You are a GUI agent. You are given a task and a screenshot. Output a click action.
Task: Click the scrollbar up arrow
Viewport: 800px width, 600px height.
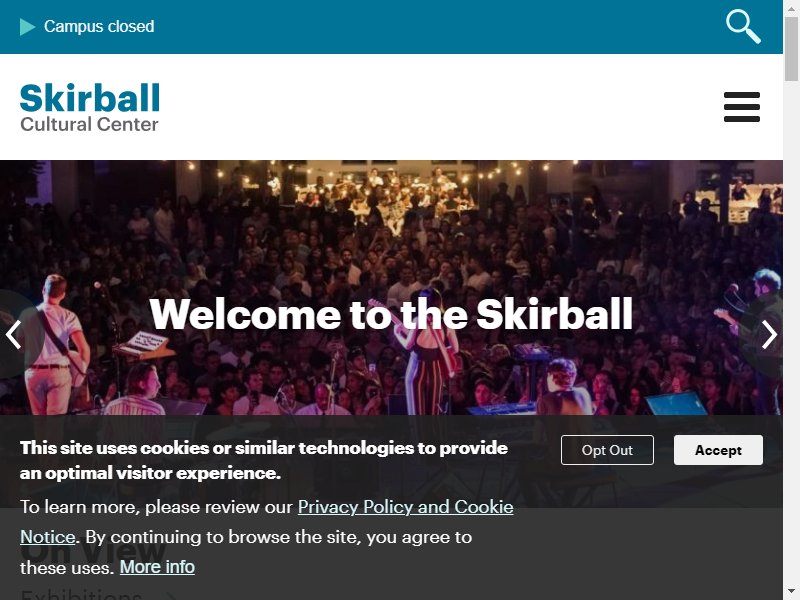tap(791, 8)
